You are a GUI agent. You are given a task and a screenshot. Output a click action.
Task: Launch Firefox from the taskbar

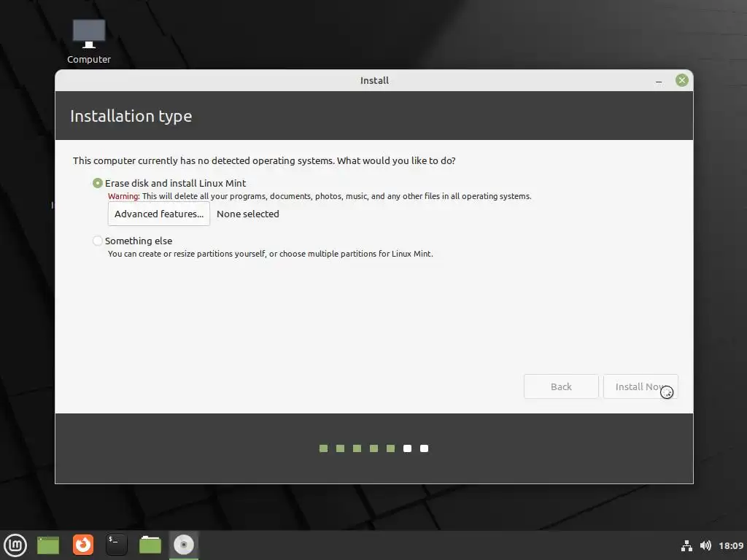click(83, 545)
